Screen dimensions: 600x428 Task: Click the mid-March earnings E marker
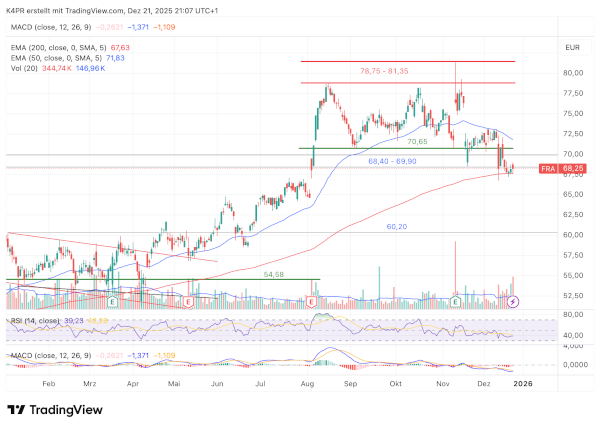(x=113, y=300)
